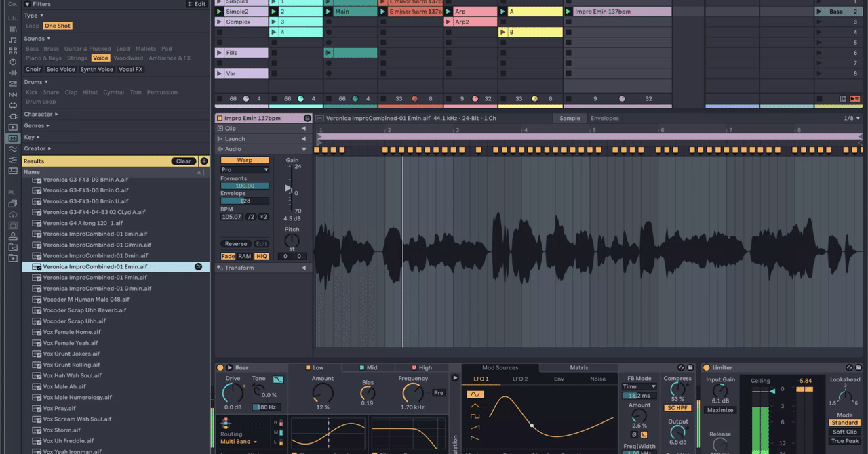
Task: Disable the Limiter device activator
Action: 707,368
